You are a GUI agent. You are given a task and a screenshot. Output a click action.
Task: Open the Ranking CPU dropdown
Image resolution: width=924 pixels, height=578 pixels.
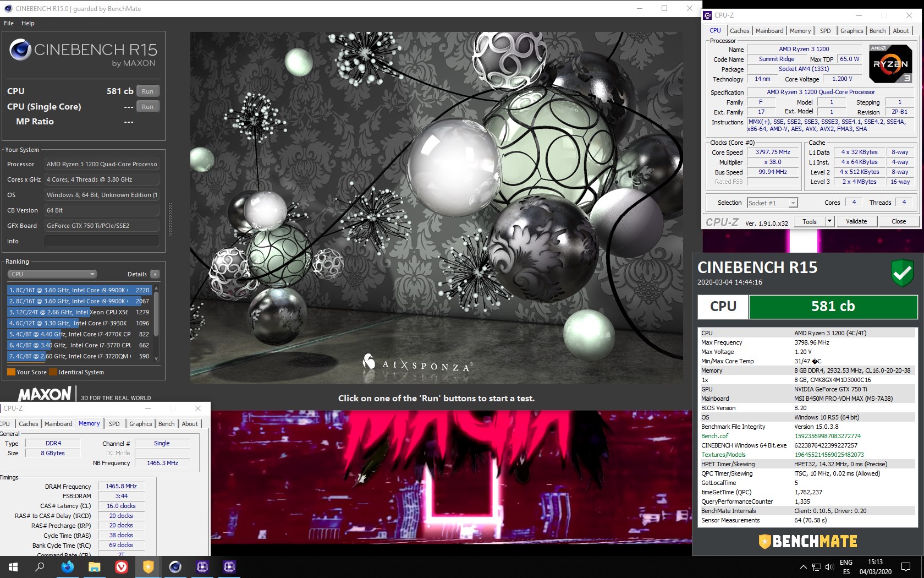click(x=53, y=274)
